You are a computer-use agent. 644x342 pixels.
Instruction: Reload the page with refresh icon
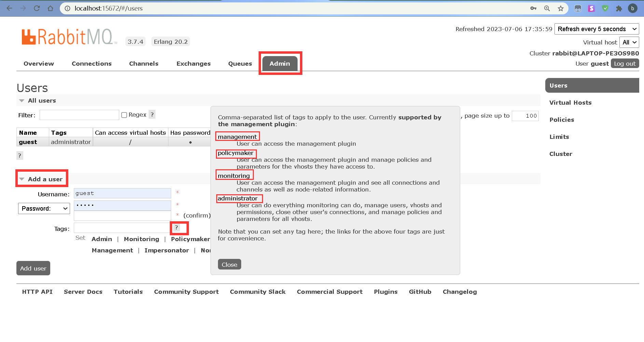coord(37,8)
